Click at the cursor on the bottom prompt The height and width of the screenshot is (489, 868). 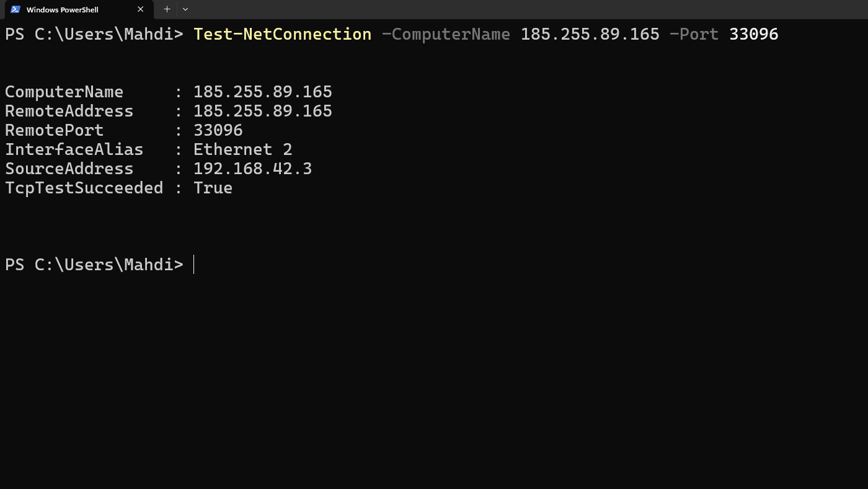pyautogui.click(x=194, y=265)
